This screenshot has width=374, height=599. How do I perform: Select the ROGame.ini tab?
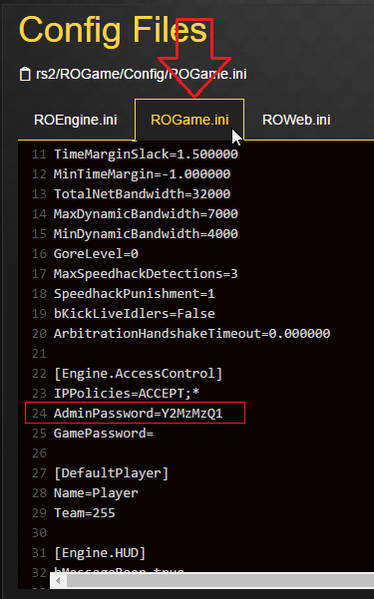tap(189, 120)
